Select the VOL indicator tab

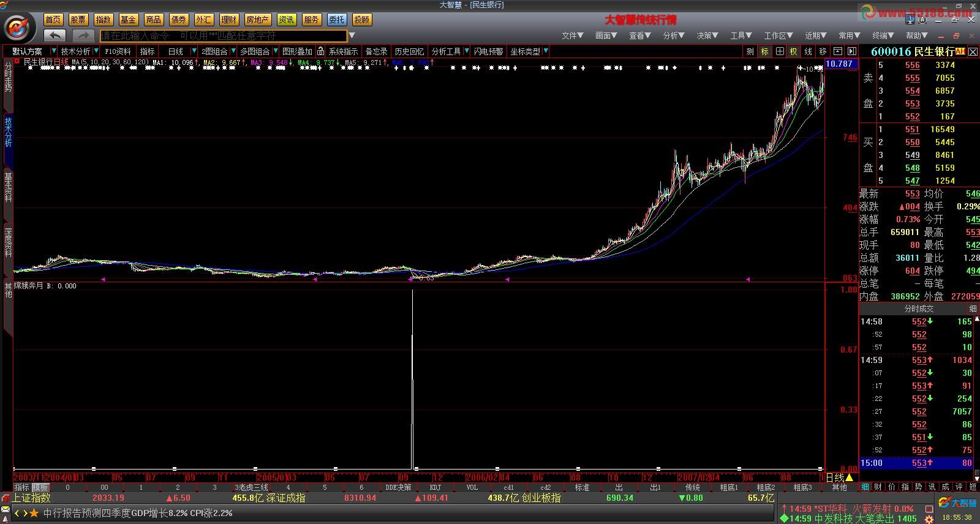coord(472,487)
